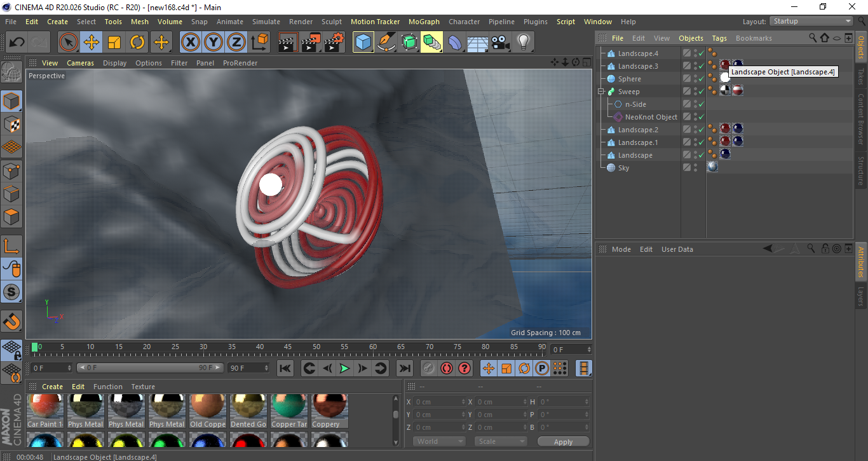This screenshot has width=868, height=461.
Task: Collapse the Sweep object hierarchy
Action: 600,92
